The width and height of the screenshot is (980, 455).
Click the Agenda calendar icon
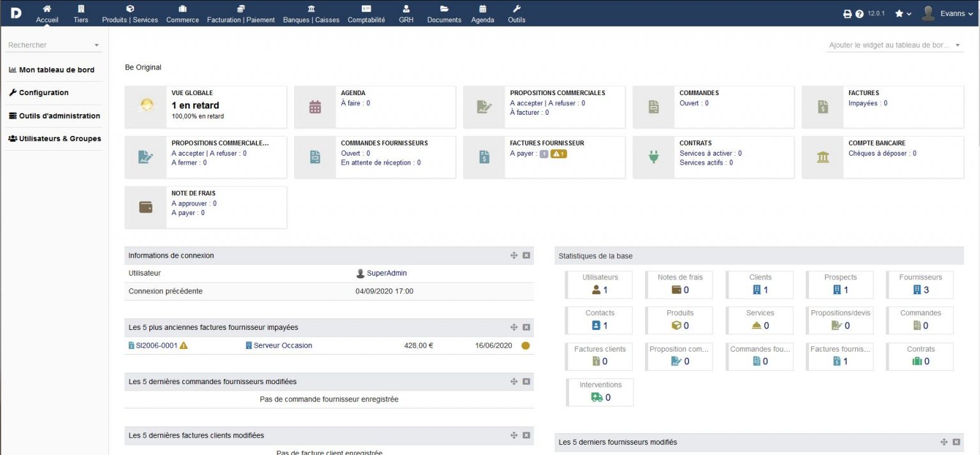click(x=315, y=106)
